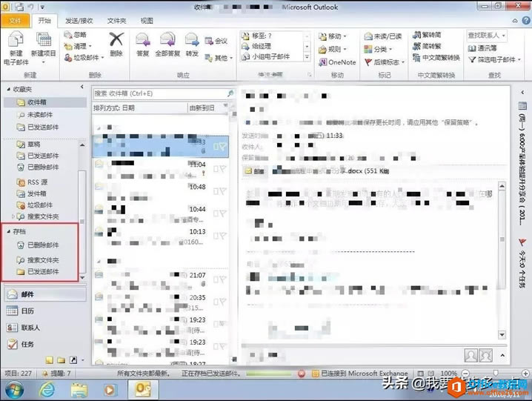Click the Ignore conversation button

pyautogui.click(x=76, y=35)
